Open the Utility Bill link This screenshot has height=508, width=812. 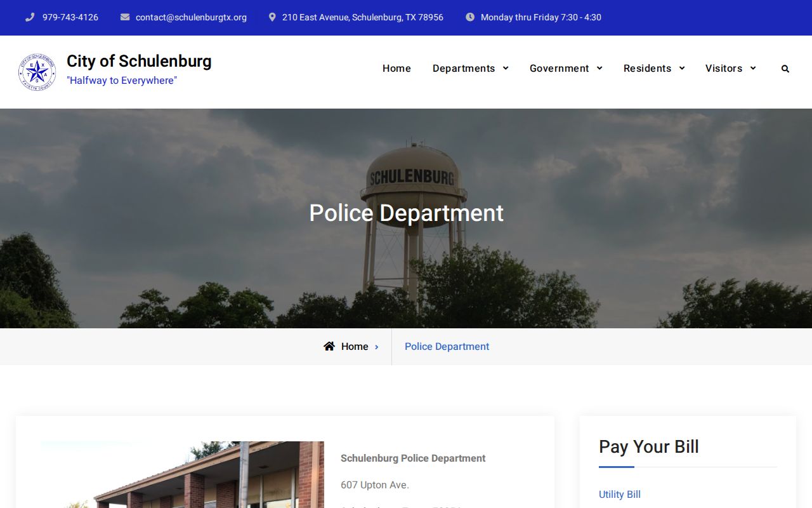[x=620, y=494]
